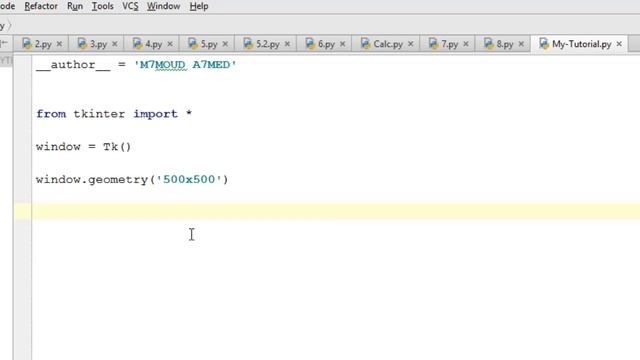Close the Calc.py tab
This screenshot has height=360, width=640.
pos(411,44)
